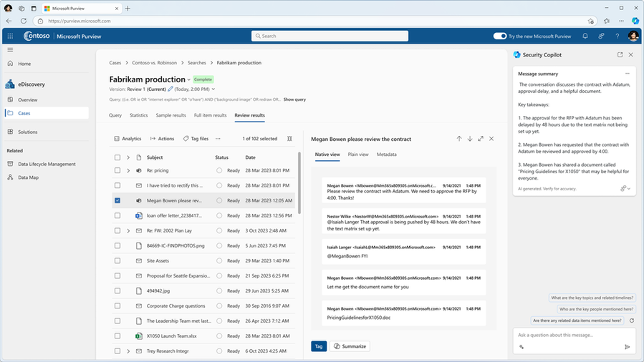Check the loan offer letter row checkbox
The width and height of the screenshot is (644, 362).
(117, 215)
